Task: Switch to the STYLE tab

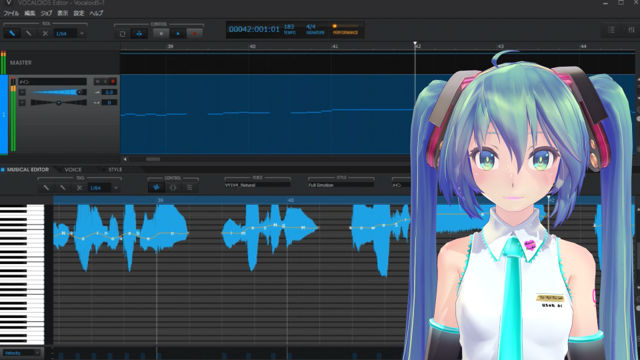Action: [x=115, y=170]
